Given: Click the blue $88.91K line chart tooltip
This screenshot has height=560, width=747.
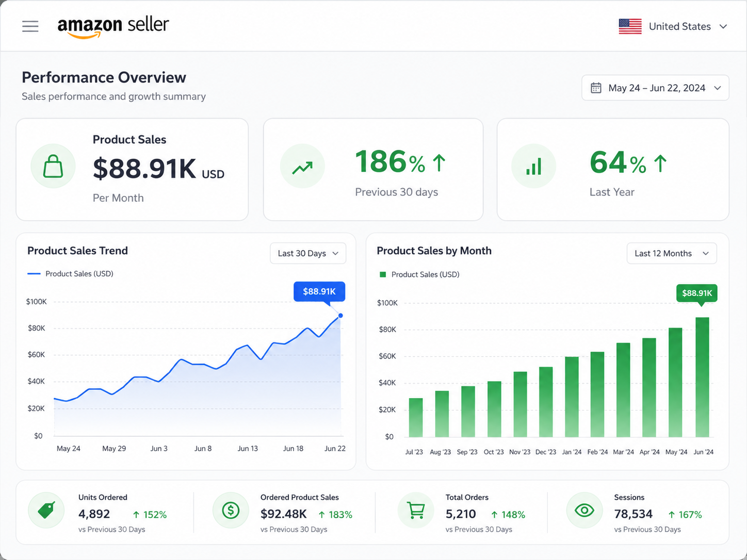Looking at the screenshot, I should tap(319, 291).
